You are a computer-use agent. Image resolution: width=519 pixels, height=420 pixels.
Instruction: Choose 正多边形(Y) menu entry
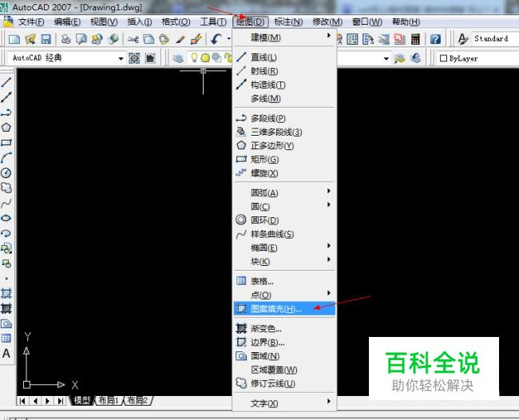pyautogui.click(x=283, y=145)
